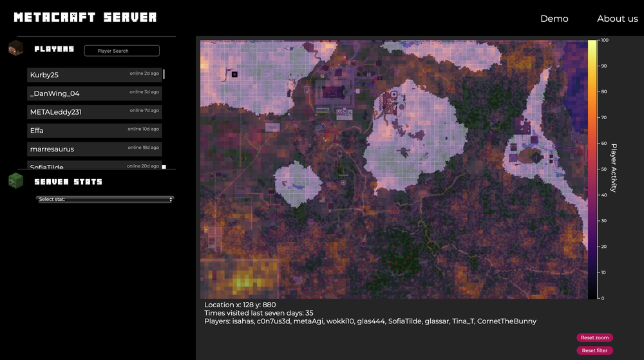
Task: Open the Demo page
Action: point(554,19)
